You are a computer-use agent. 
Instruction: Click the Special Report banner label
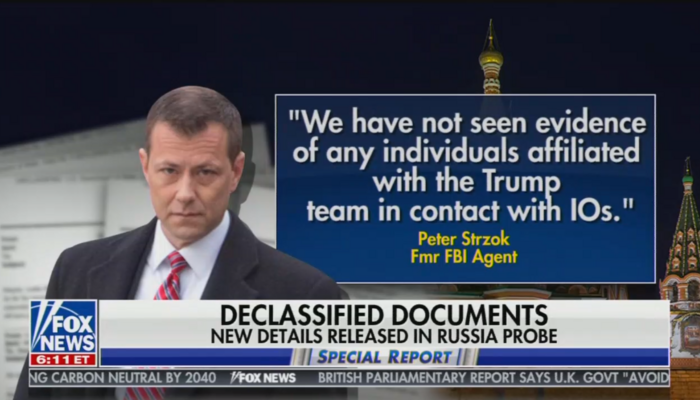[x=384, y=357]
